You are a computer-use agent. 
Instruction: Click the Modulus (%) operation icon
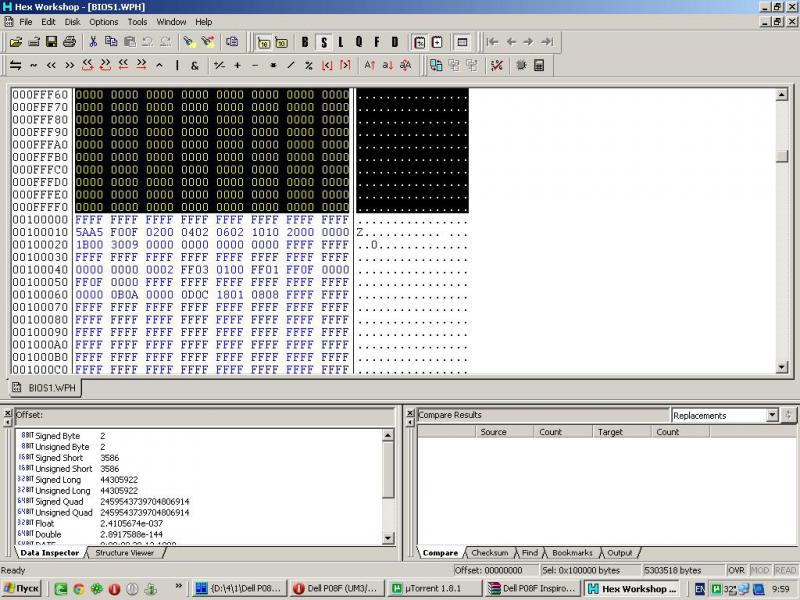(x=309, y=65)
